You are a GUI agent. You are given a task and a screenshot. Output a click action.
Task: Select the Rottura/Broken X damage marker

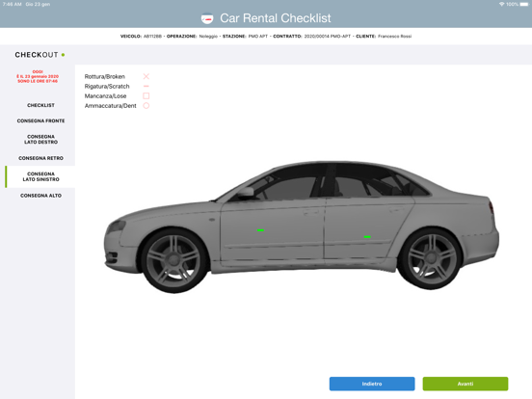pos(146,76)
